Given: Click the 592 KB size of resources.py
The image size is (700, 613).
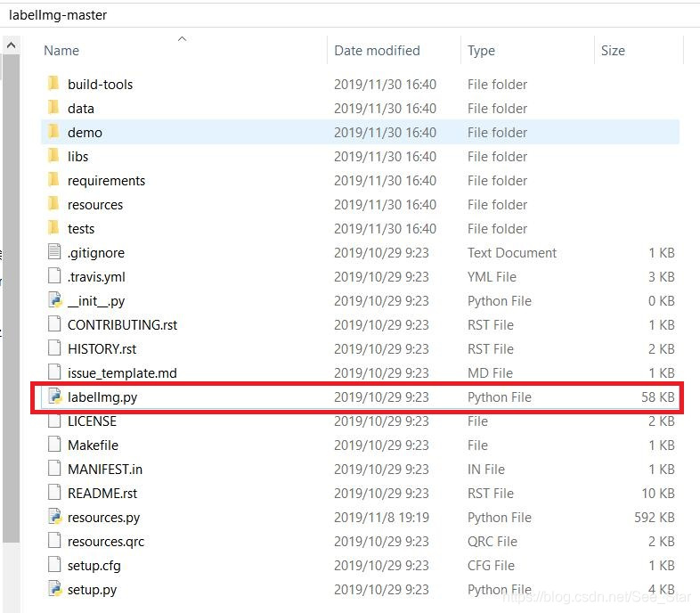Looking at the screenshot, I should click(x=654, y=518).
